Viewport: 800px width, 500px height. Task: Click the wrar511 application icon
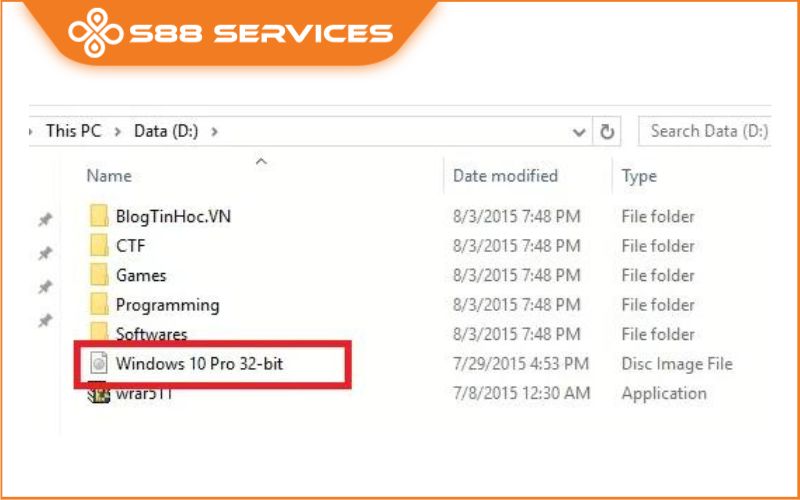tap(98, 393)
